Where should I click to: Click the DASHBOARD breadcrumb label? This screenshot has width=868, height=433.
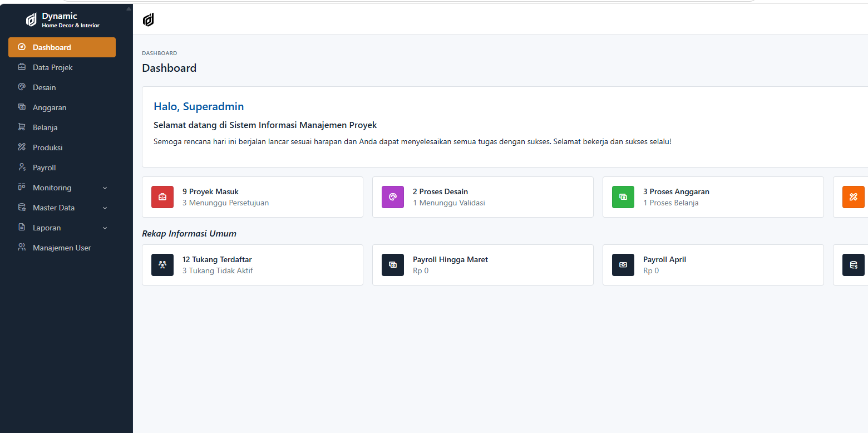pyautogui.click(x=160, y=53)
